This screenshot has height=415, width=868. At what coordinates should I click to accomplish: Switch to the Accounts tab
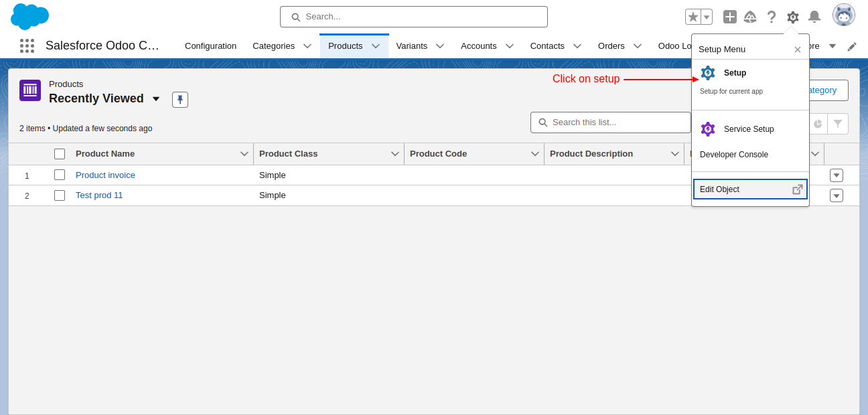pyautogui.click(x=479, y=46)
